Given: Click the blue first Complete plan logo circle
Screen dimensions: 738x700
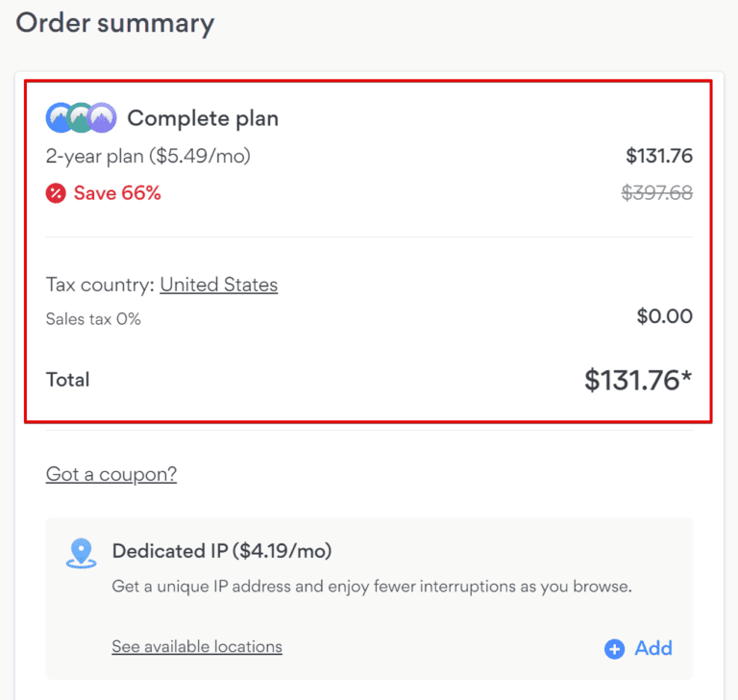Looking at the screenshot, I should (x=59, y=118).
